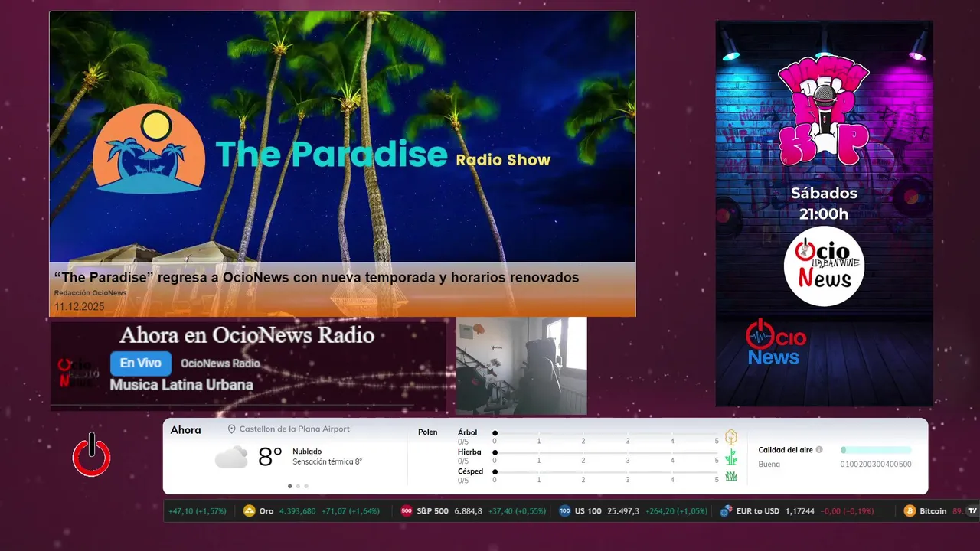Click the Césped lawn pollen icon
Screen dimensions: 980x551
coord(731,476)
